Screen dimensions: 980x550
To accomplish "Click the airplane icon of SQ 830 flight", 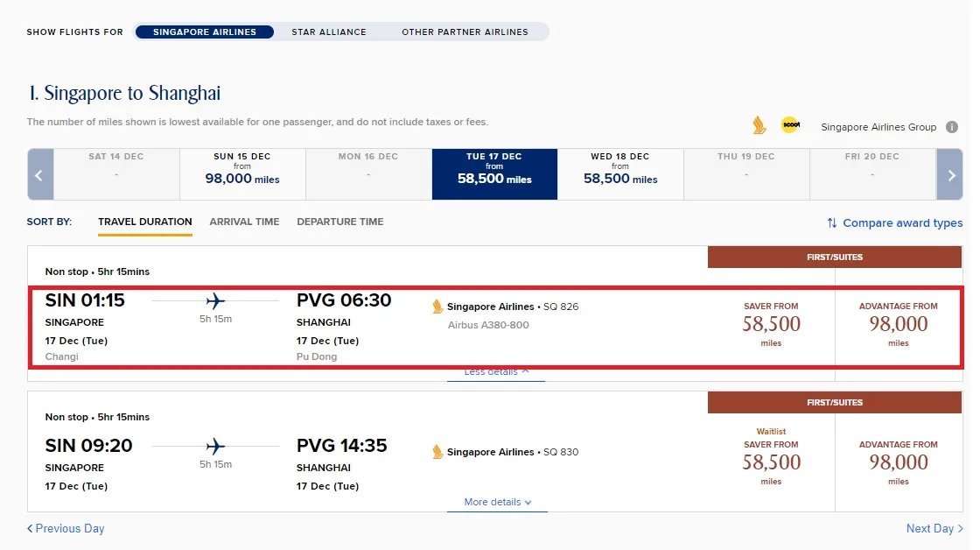I will 215,446.
